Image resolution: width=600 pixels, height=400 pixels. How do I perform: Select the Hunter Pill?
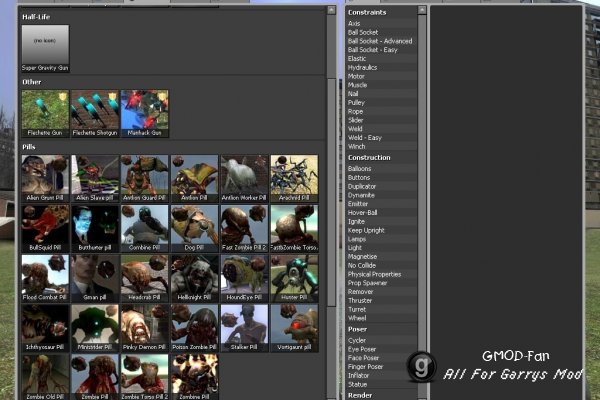pos(294,278)
